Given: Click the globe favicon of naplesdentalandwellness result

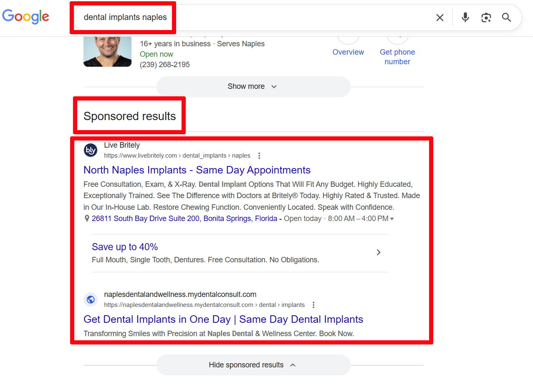Looking at the screenshot, I should (x=91, y=299).
